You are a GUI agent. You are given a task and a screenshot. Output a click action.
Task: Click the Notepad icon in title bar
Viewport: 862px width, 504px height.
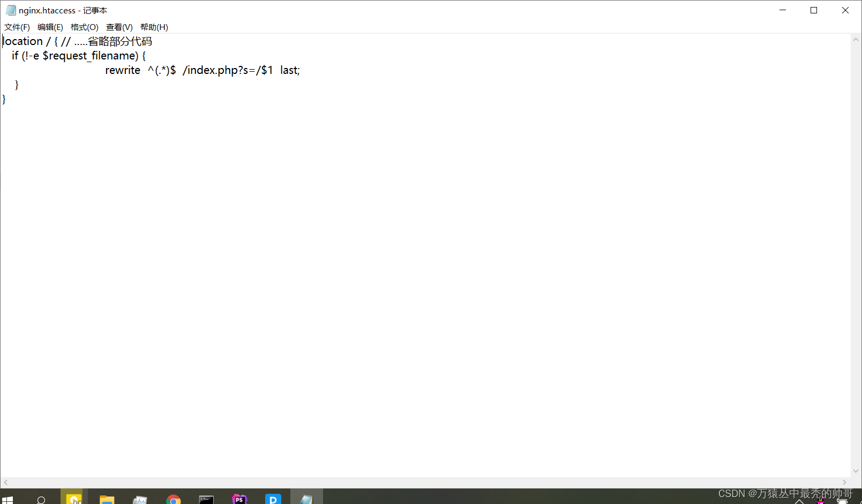click(11, 10)
